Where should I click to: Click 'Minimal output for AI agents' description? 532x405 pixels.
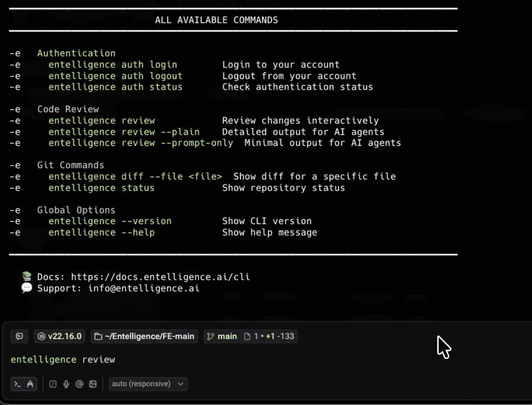[x=323, y=143]
